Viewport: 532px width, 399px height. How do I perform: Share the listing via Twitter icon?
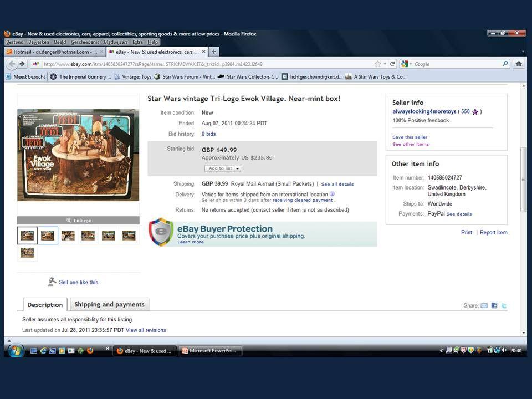coord(504,305)
